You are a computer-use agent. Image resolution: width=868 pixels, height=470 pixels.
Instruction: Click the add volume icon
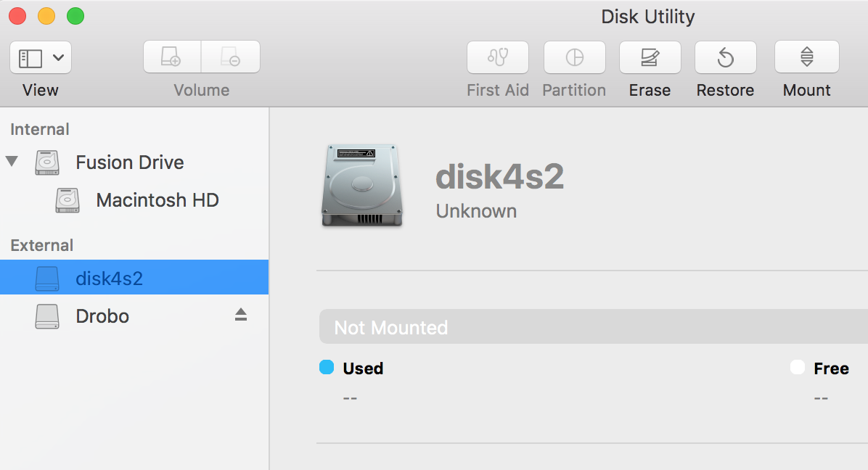172,57
